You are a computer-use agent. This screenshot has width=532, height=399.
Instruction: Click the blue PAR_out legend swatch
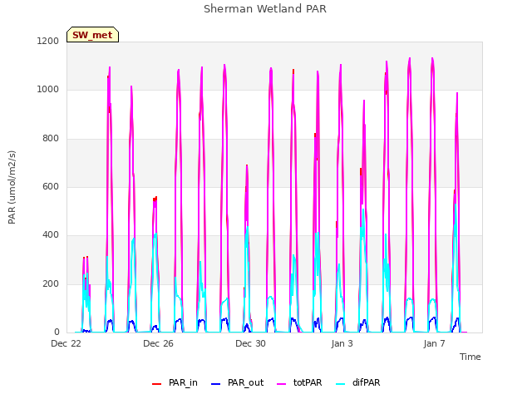(216, 384)
